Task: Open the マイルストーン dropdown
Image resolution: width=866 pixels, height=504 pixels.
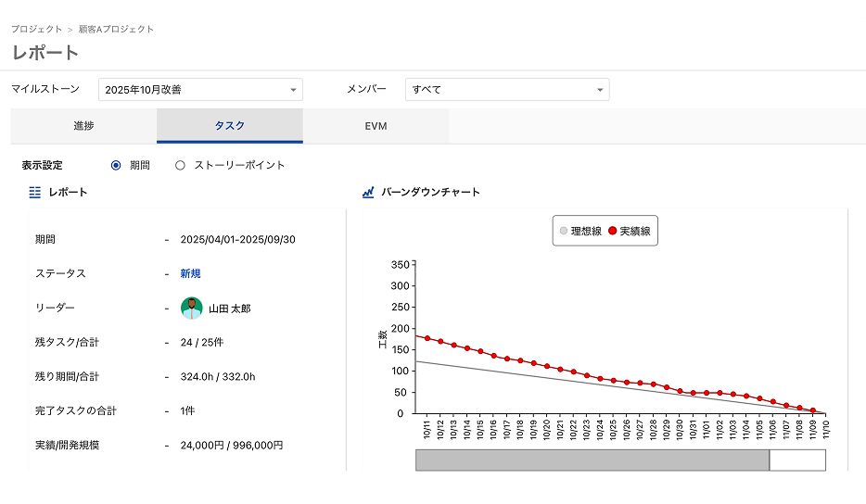Action: click(200, 90)
